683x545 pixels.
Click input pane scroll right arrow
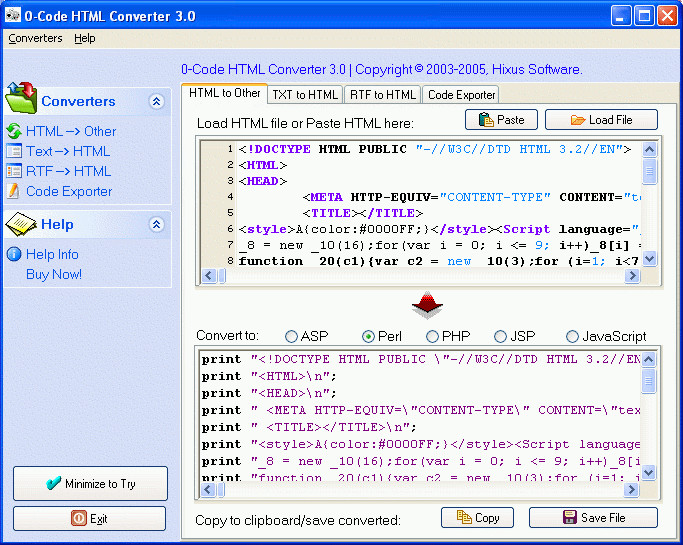632,275
